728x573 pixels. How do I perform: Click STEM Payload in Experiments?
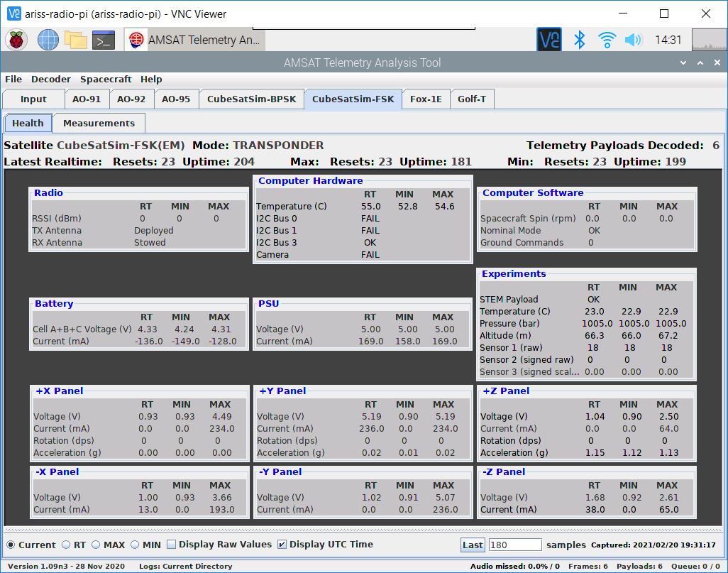(509, 299)
